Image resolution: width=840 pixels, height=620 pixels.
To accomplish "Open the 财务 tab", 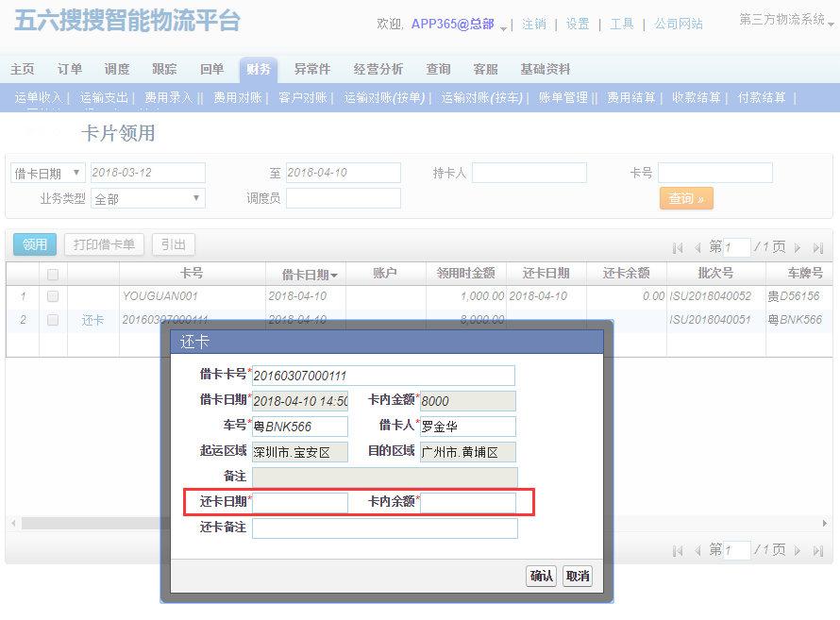I will [x=258, y=69].
